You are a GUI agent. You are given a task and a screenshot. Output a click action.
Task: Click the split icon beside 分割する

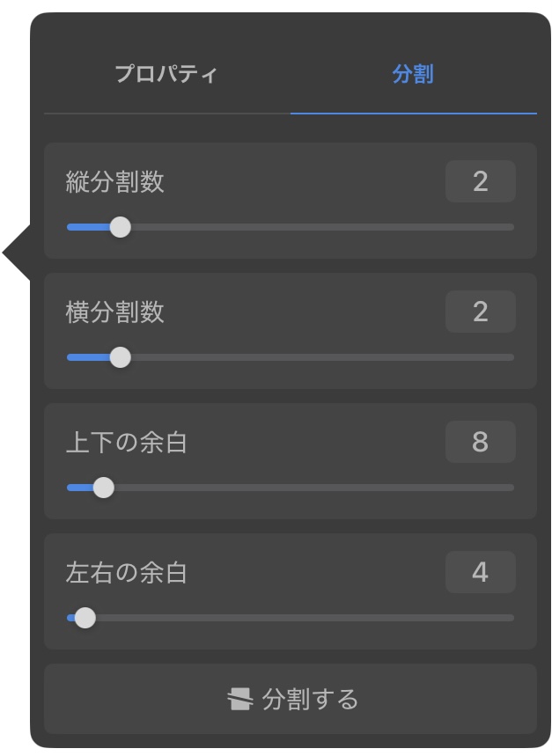(239, 699)
